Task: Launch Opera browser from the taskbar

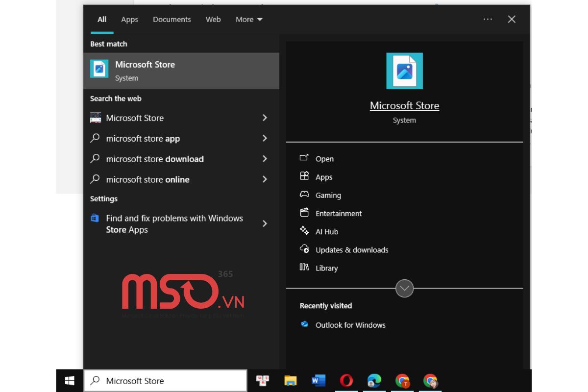Action: (x=346, y=381)
